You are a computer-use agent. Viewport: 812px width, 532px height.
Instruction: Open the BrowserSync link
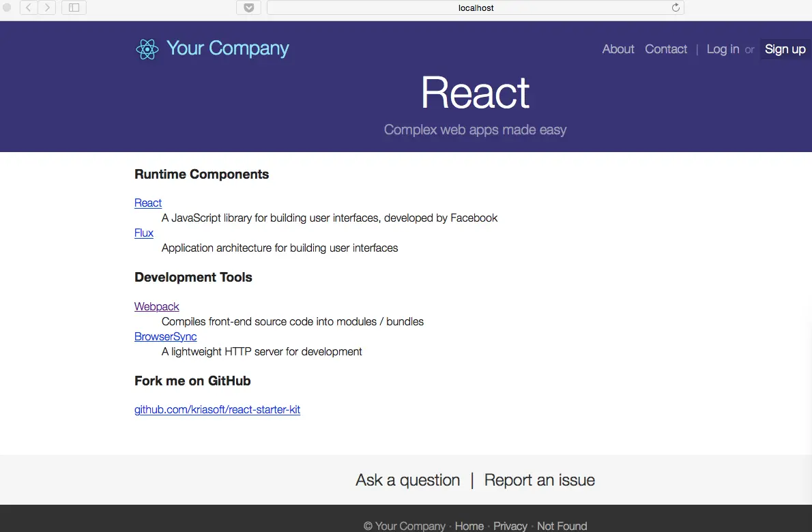point(165,336)
